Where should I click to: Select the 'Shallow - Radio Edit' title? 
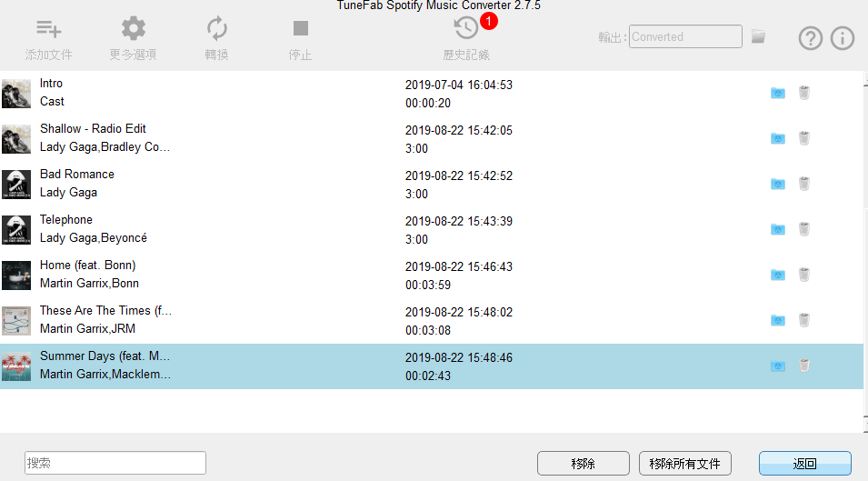pos(93,128)
